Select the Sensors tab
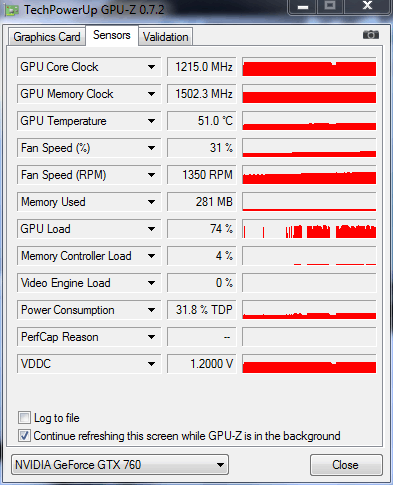 click(112, 35)
